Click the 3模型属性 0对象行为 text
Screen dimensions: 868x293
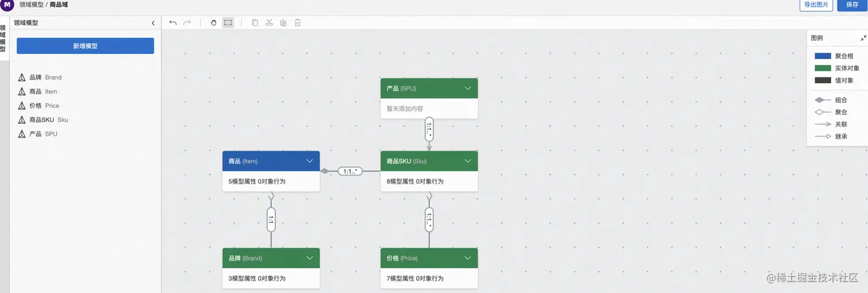tap(257, 278)
